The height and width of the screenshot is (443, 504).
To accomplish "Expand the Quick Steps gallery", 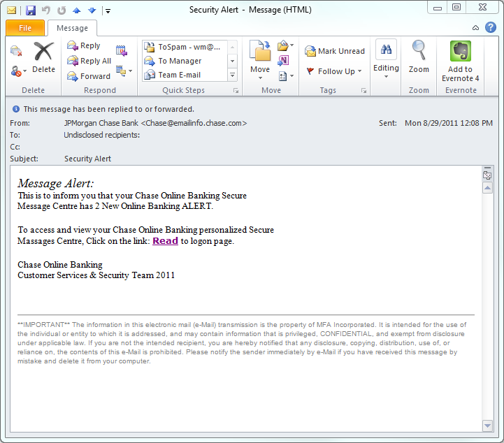I will (232, 75).
